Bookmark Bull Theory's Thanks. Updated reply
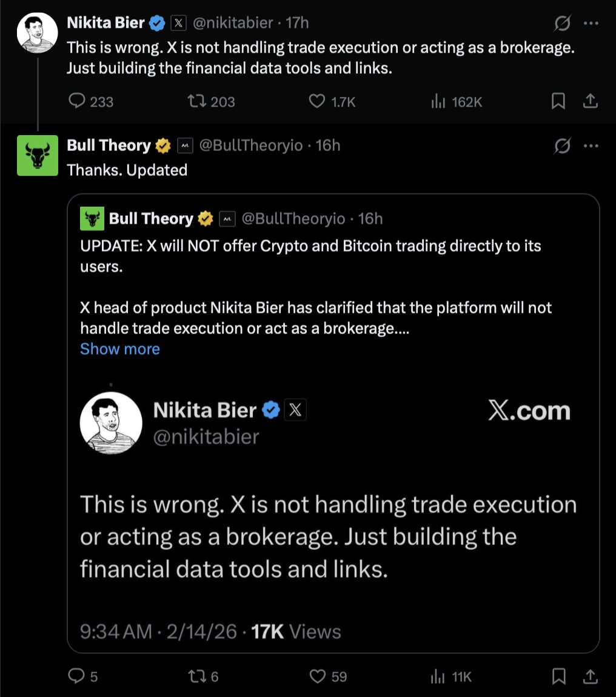Image resolution: width=616 pixels, height=697 pixels. tap(558, 676)
